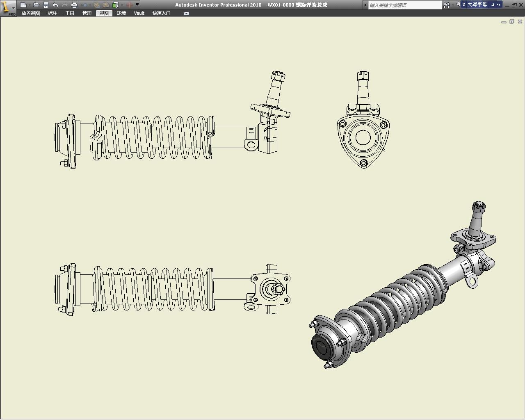Screen dimensions: 525x420
Task: Save the document with the floppy icon
Action: pos(46,5)
